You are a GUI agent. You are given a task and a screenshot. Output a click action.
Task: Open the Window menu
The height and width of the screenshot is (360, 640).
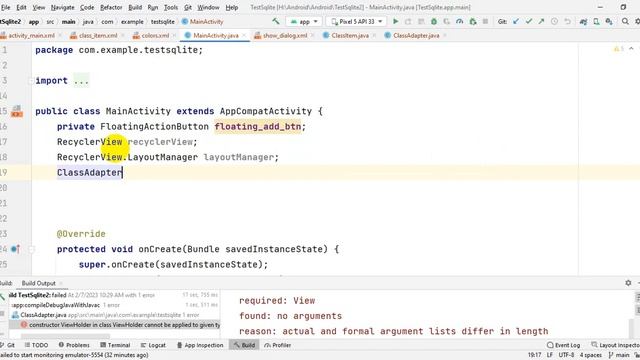(x=208, y=7)
